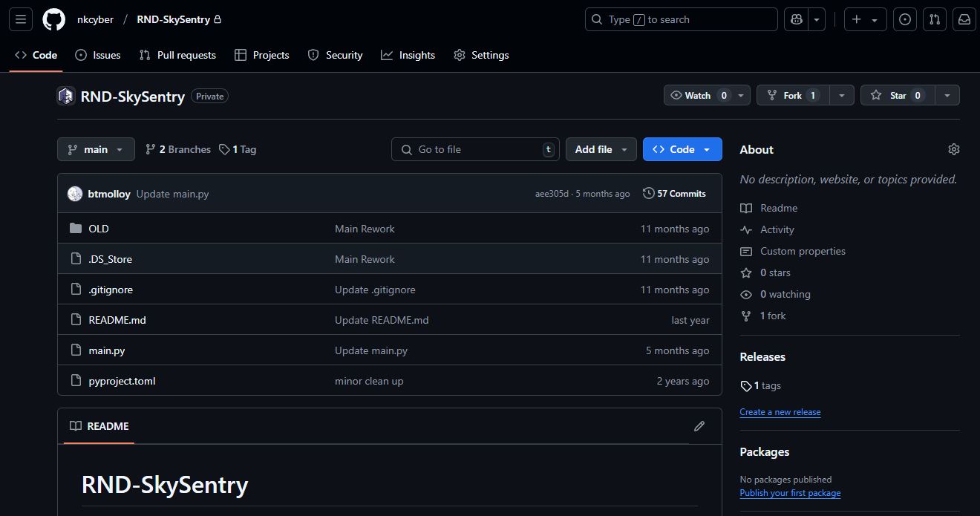Open 'Main Rework' commit for OLD folder

pos(365,229)
